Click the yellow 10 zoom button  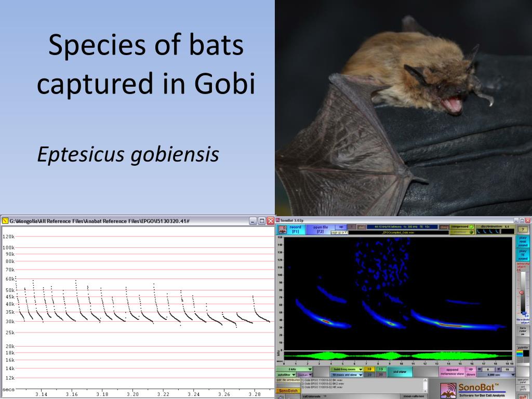369,369
